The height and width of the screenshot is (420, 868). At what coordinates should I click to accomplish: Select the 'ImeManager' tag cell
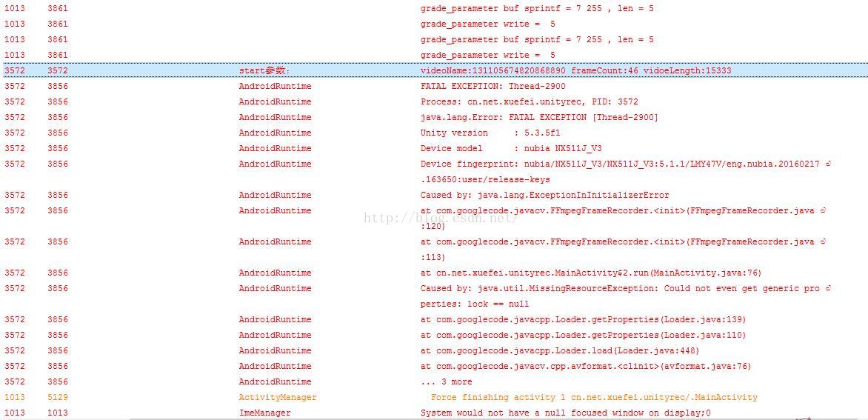(264, 413)
